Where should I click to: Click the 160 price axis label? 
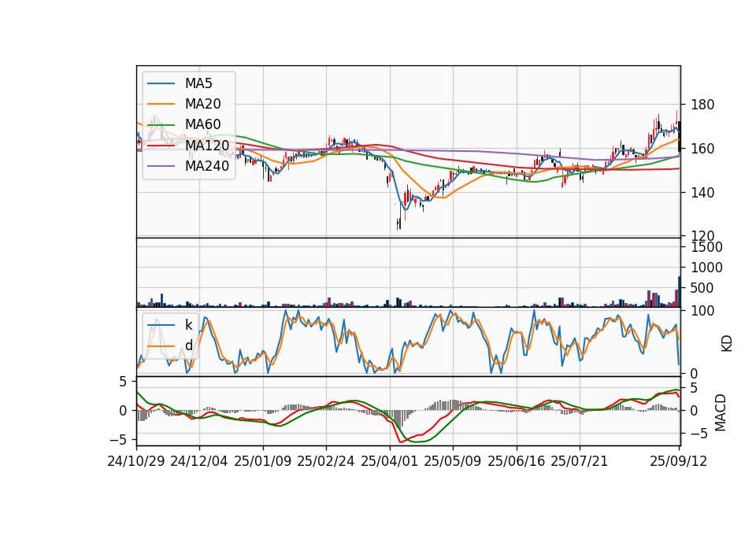pos(702,149)
